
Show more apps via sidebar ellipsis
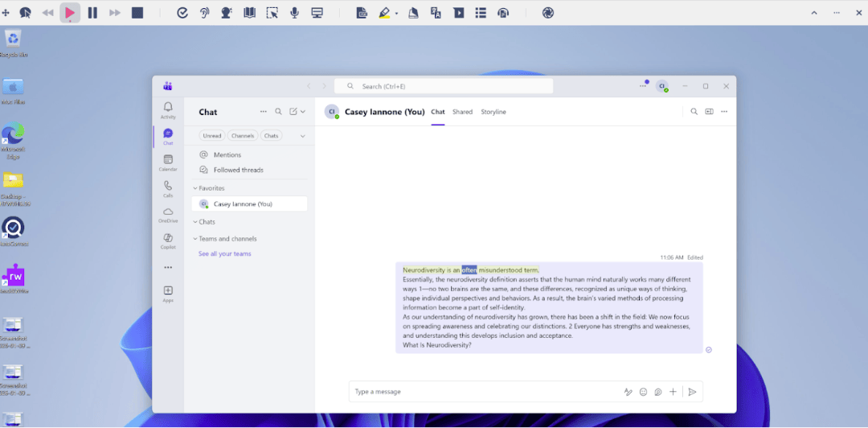point(168,267)
